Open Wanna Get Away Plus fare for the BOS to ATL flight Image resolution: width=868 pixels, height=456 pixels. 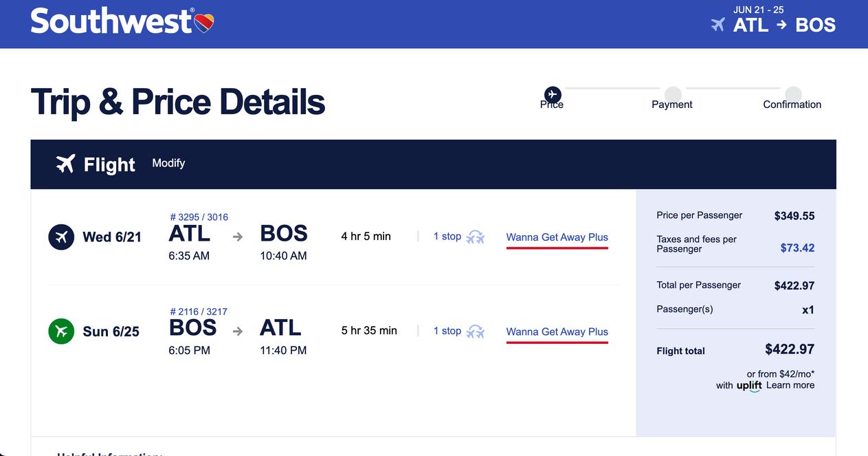point(557,332)
